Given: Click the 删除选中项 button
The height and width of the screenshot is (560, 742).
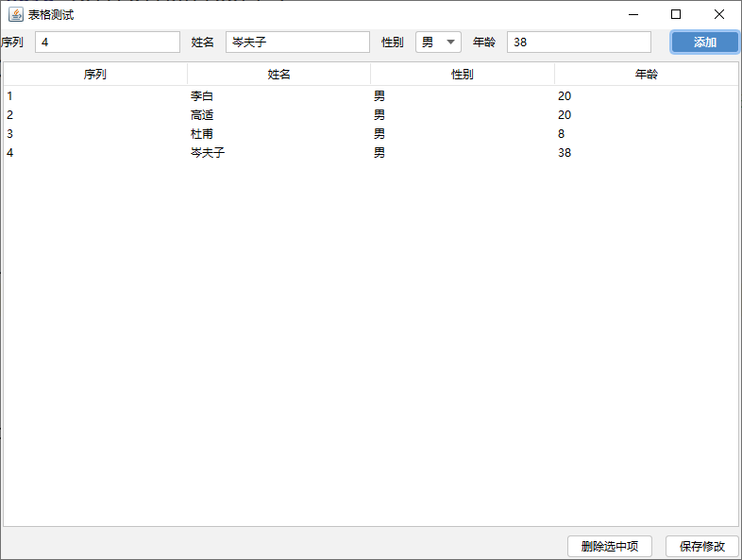Looking at the screenshot, I should click(x=610, y=546).
